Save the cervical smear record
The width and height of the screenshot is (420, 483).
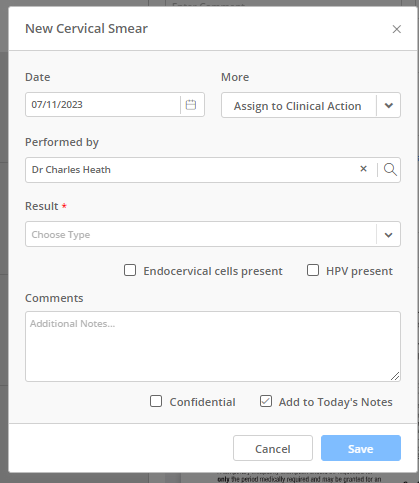tap(361, 448)
